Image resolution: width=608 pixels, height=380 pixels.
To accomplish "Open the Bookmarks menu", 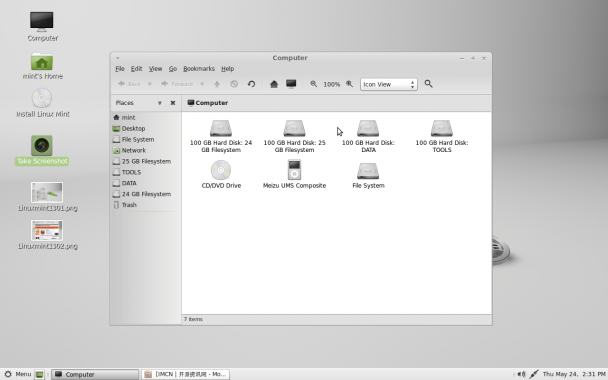I will click(199, 69).
